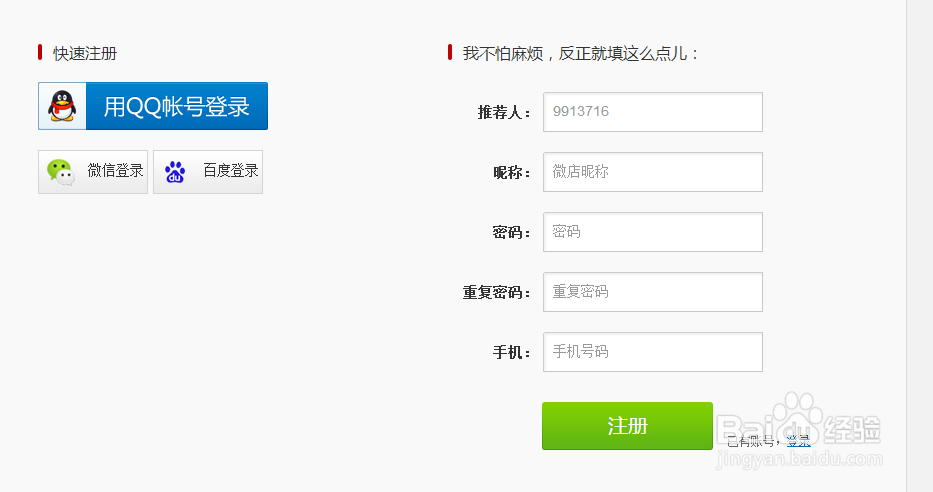This screenshot has height=492, width=933.
Task: Click the QQ penguin icon
Action: (x=62, y=106)
